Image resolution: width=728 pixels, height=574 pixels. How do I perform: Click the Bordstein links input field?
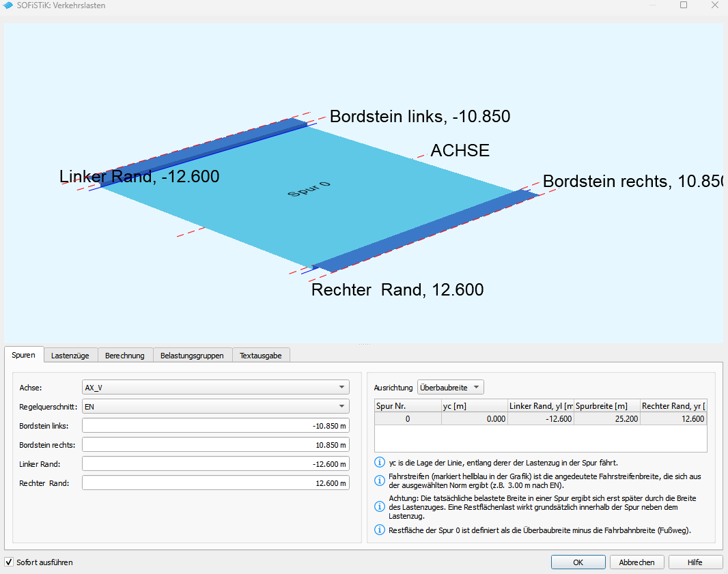215,426
